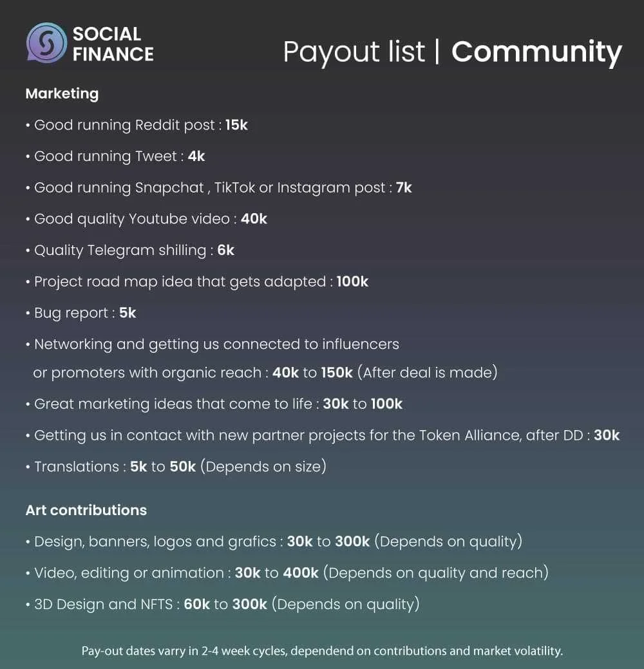
Task: Click the Video, editing or animation entry
Action: (x=287, y=573)
